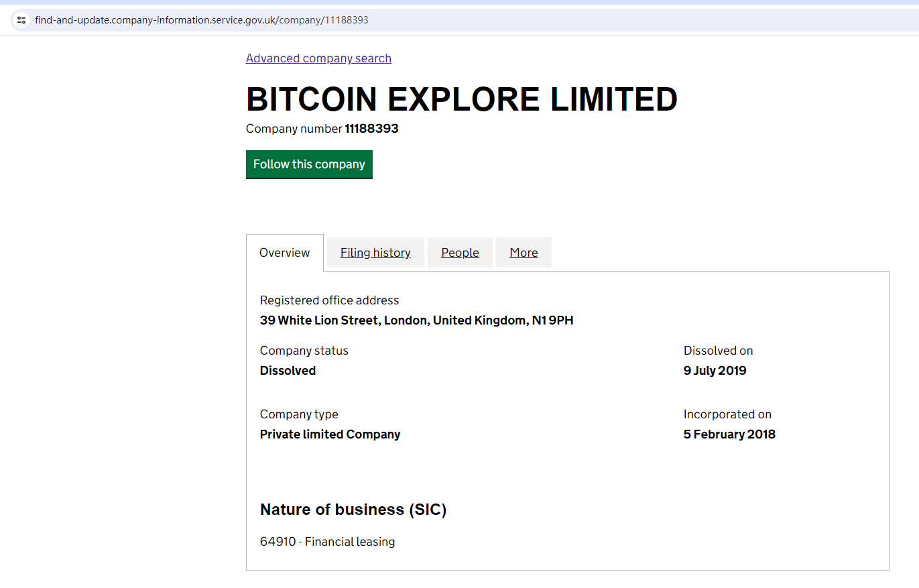
Task: Click the site information icon in address bar
Action: tap(21, 20)
